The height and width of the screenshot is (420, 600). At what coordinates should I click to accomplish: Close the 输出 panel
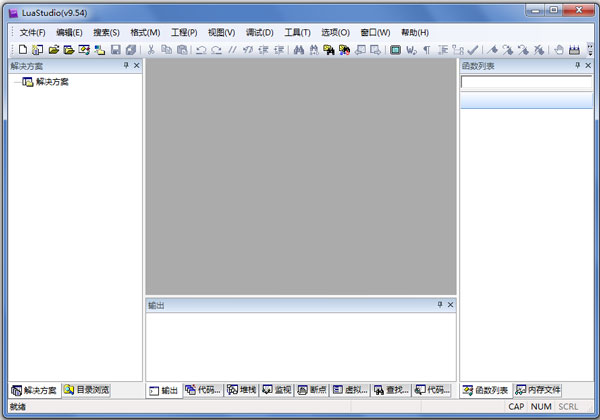450,305
